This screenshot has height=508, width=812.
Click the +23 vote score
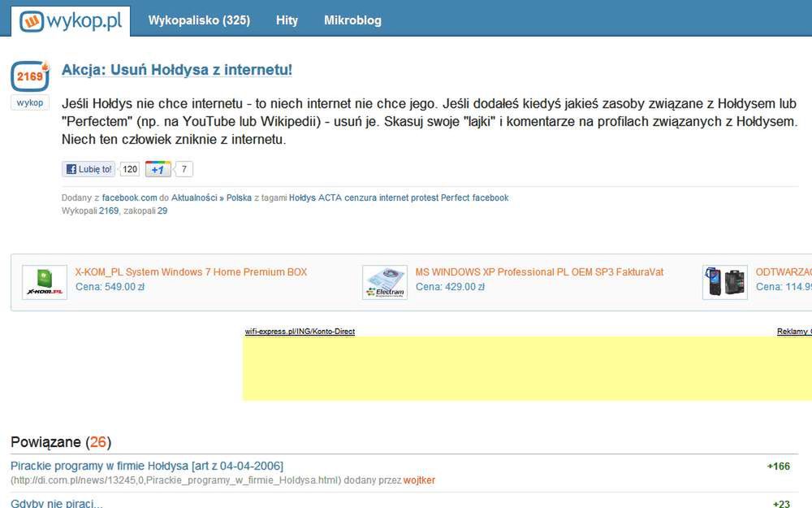(781, 503)
